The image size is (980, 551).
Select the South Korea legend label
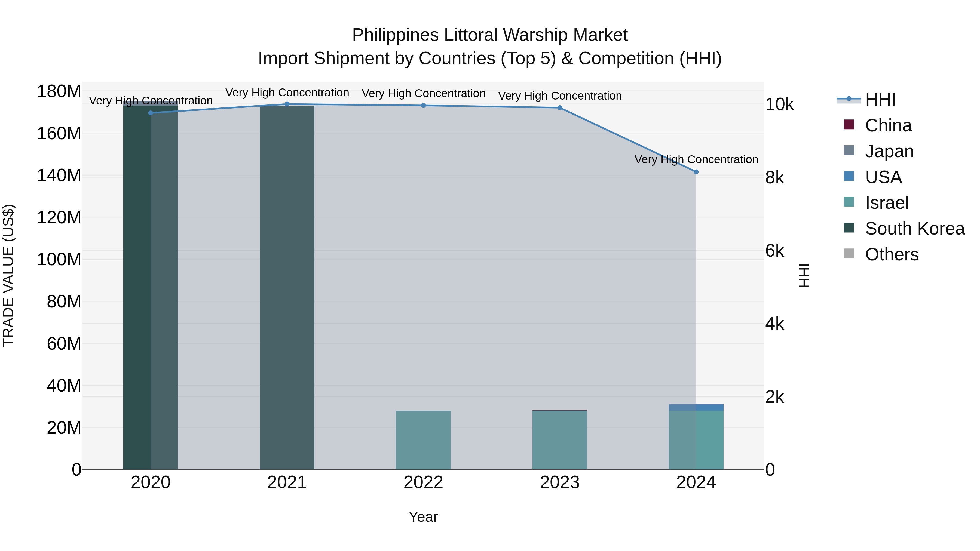tap(915, 229)
